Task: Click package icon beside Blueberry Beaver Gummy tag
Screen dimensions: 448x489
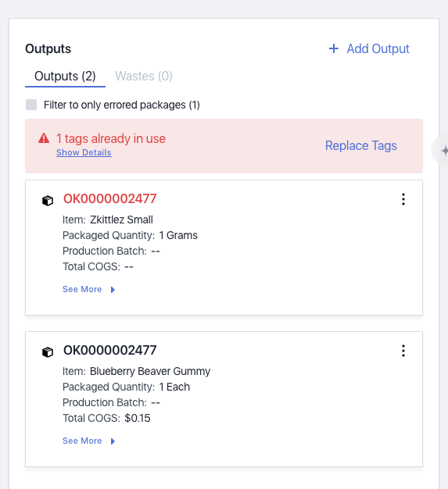Action: point(48,352)
